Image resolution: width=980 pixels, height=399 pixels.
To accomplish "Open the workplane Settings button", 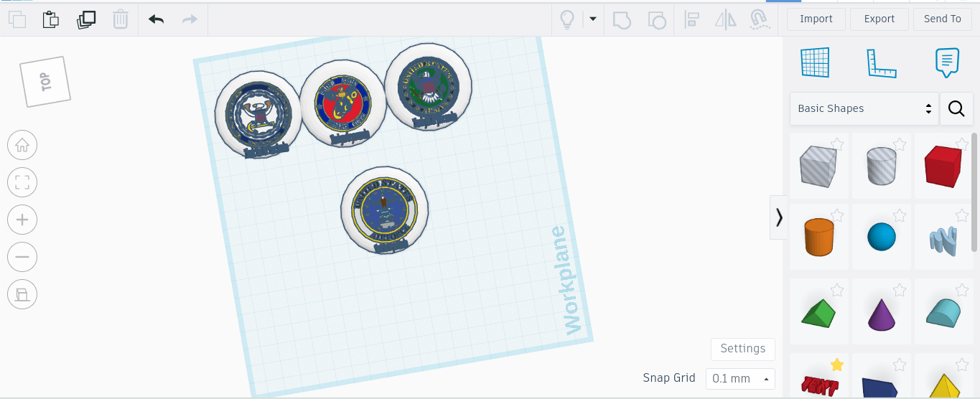I will (x=743, y=349).
